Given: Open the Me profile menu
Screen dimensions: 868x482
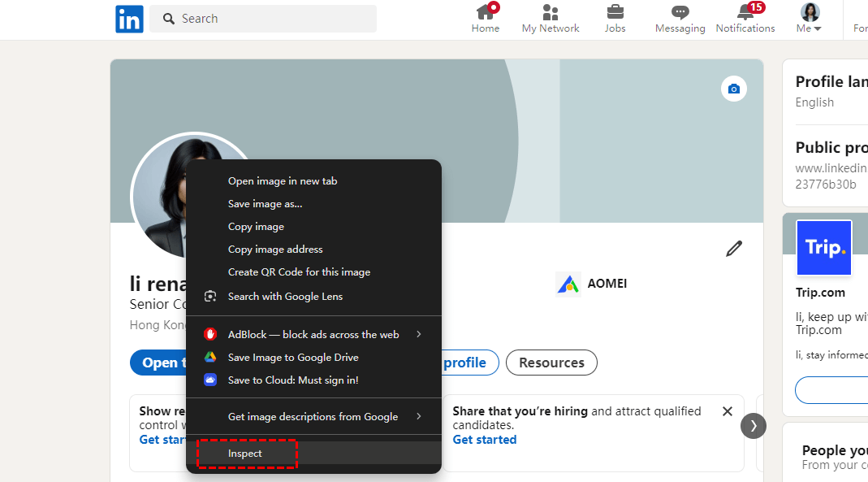Looking at the screenshot, I should 810,18.
